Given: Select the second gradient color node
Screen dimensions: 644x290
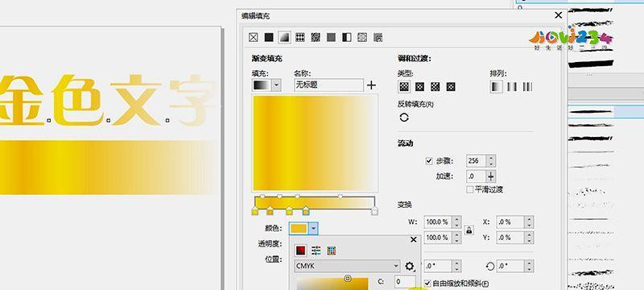Looking at the screenshot, I should pos(270,212).
